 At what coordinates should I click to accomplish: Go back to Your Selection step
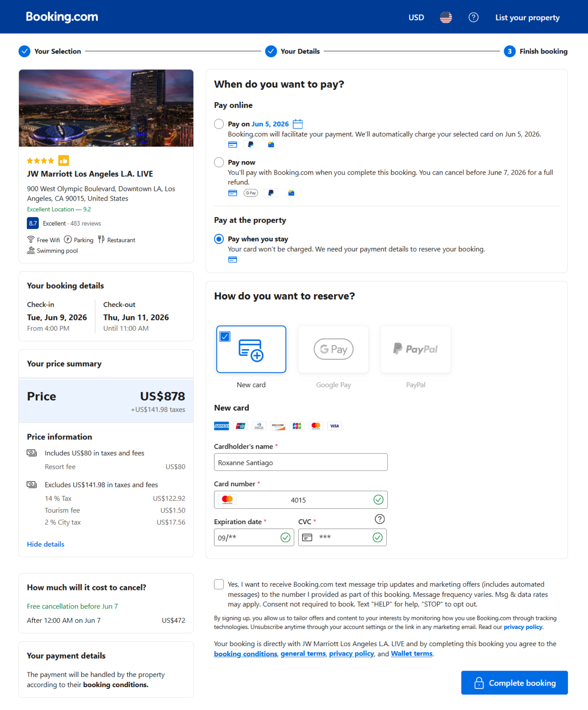57,51
